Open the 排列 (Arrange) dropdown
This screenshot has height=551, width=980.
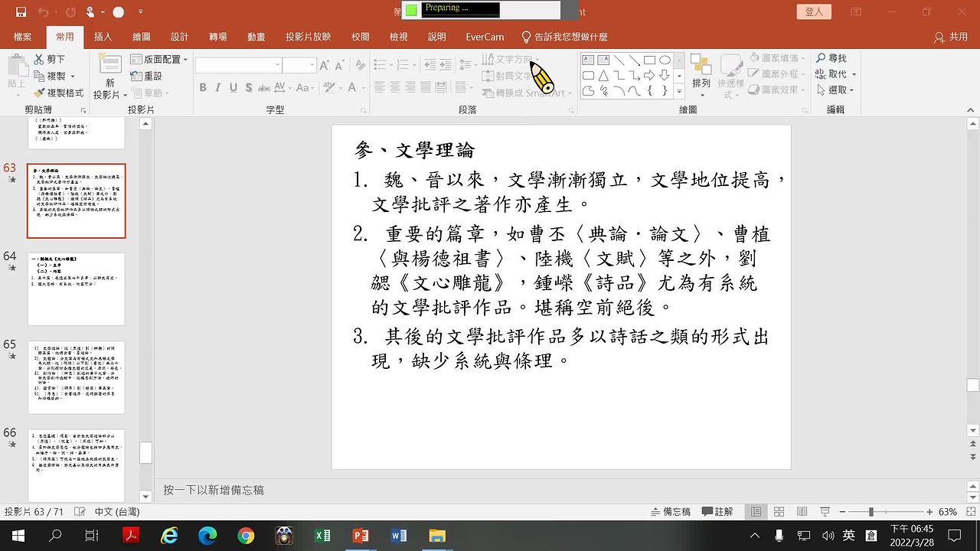pos(701,83)
